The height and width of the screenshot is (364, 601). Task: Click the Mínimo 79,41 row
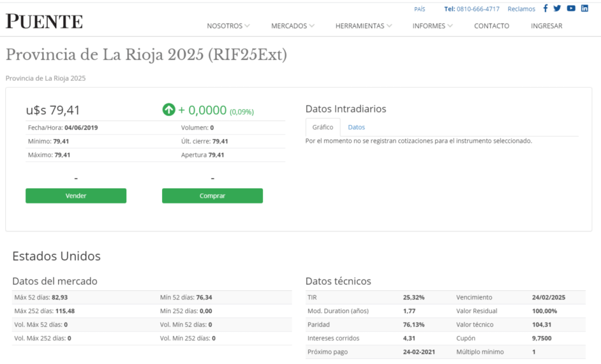coord(48,141)
